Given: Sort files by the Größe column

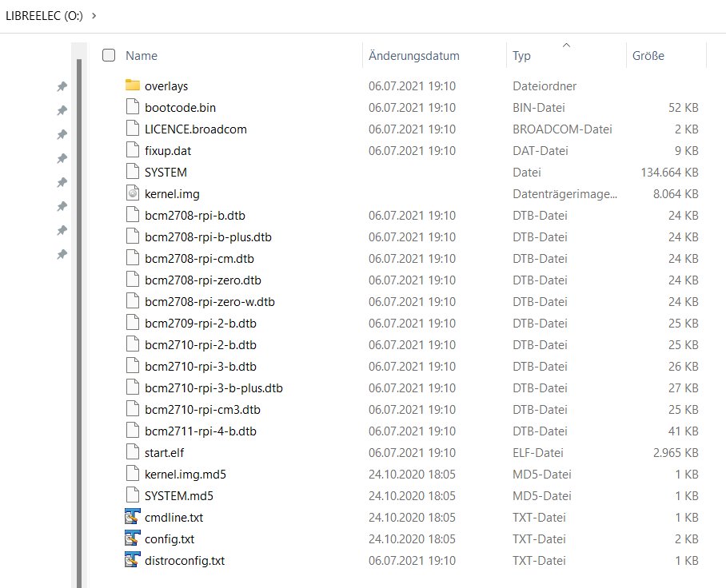Looking at the screenshot, I should point(648,55).
